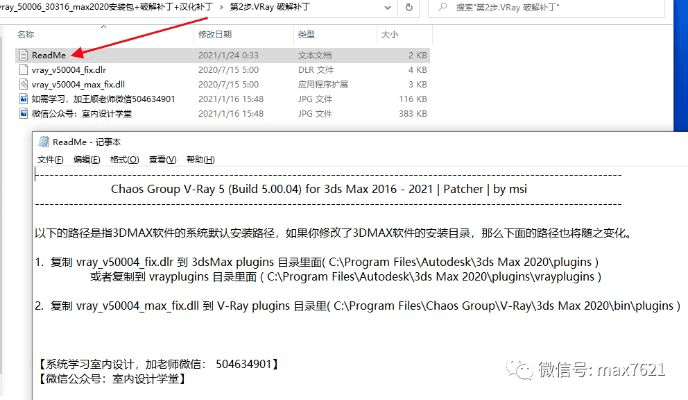Click the 第2步.VRay 破解补丁 breadcrumb
The image size is (688, 400).
click(x=270, y=7)
